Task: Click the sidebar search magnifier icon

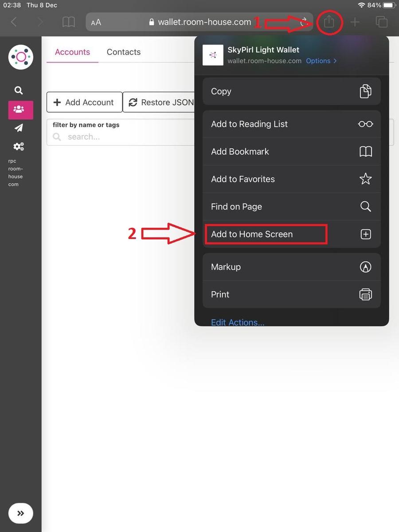Action: (x=19, y=90)
